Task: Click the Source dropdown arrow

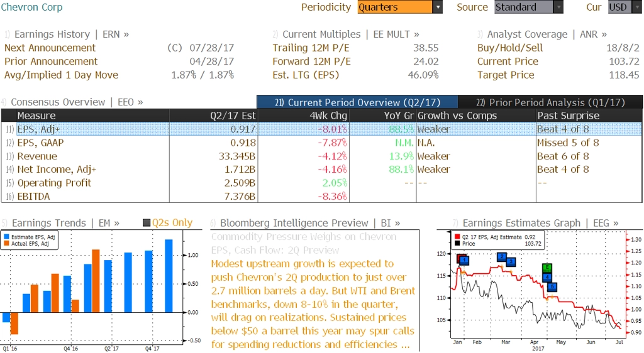Action: pos(558,7)
